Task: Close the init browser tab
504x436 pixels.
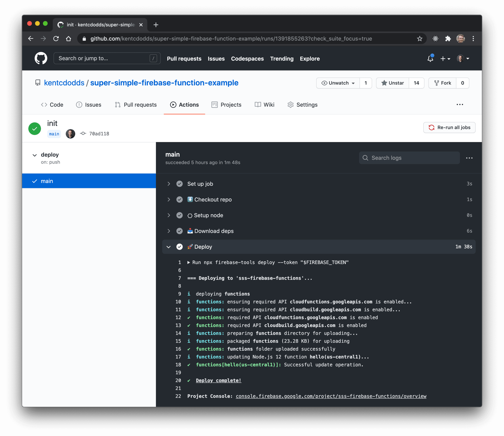Action: pos(141,25)
